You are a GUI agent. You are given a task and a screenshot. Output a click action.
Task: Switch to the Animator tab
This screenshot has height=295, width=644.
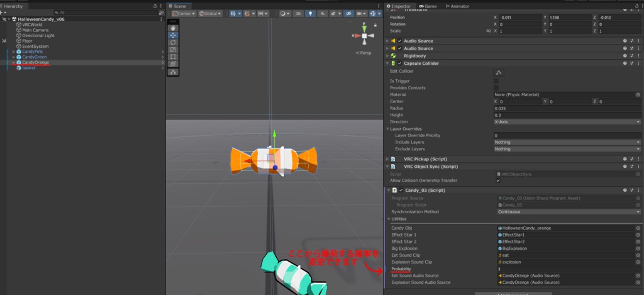[x=457, y=6]
